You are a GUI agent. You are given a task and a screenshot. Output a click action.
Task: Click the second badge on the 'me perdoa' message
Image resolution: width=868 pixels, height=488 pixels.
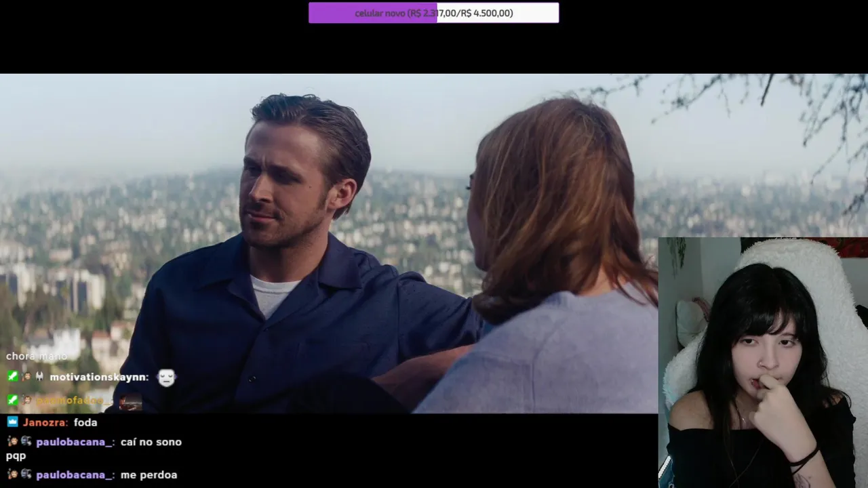coord(26,474)
